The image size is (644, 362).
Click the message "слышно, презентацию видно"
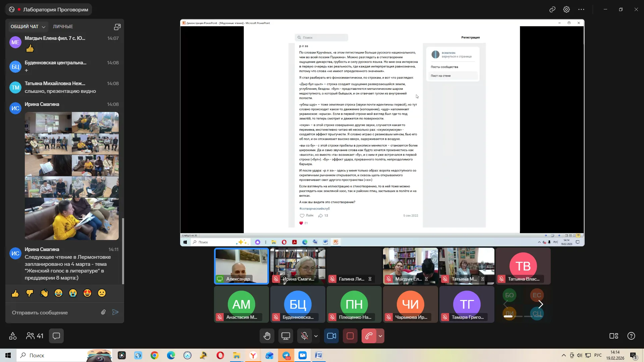pos(60,91)
